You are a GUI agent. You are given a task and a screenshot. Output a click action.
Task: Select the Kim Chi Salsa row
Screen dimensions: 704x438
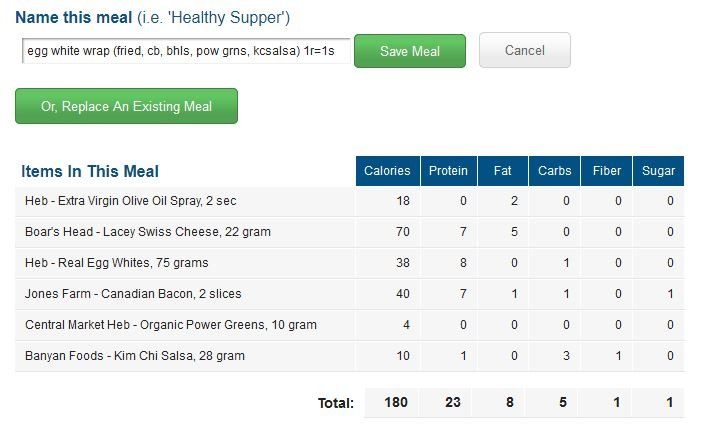[x=350, y=356]
